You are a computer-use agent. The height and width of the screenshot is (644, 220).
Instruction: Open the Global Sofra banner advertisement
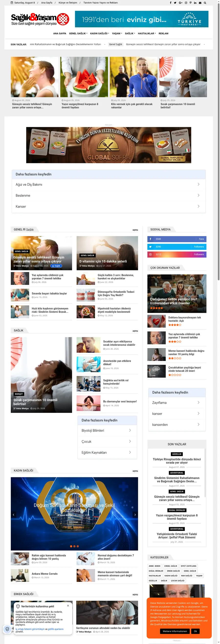tap(109, 145)
